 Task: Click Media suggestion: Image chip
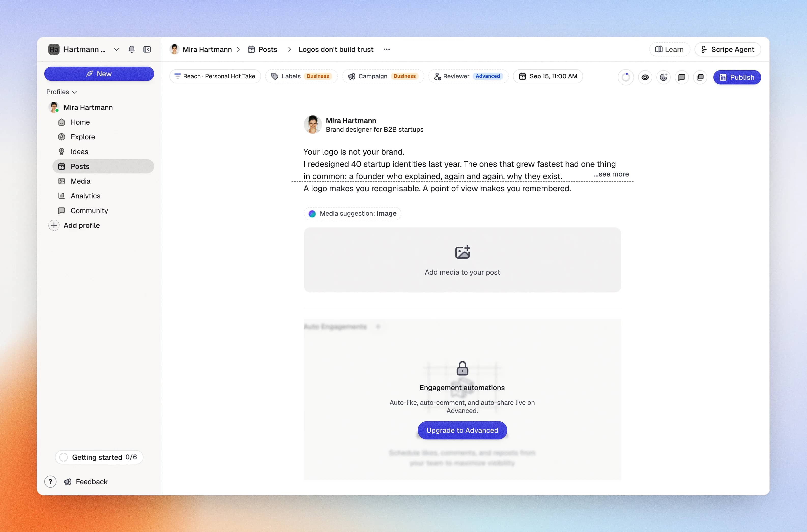(352, 213)
